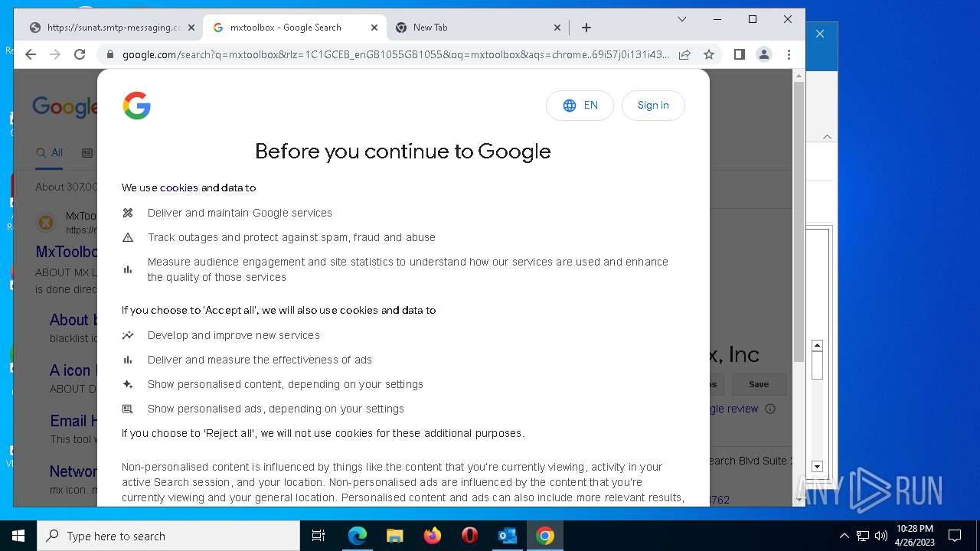This screenshot has height=551, width=980.
Task: Open the volume control in tray
Action: (881, 536)
